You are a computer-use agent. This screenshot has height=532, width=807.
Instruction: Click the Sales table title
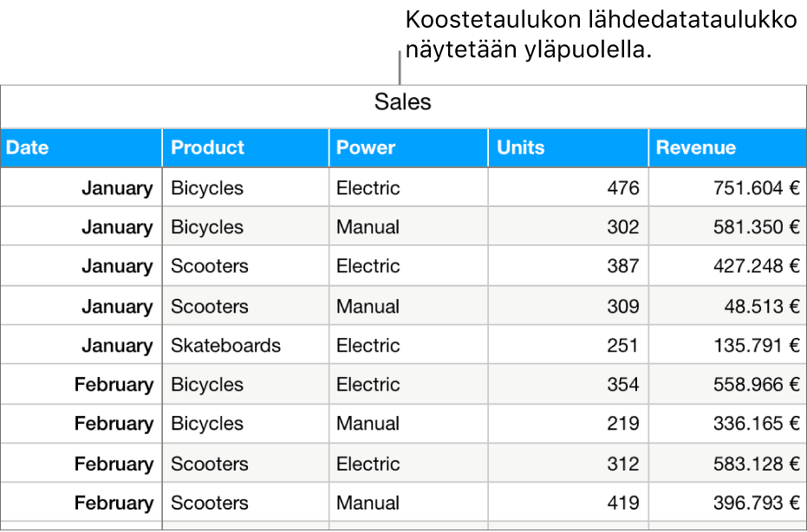402,103
